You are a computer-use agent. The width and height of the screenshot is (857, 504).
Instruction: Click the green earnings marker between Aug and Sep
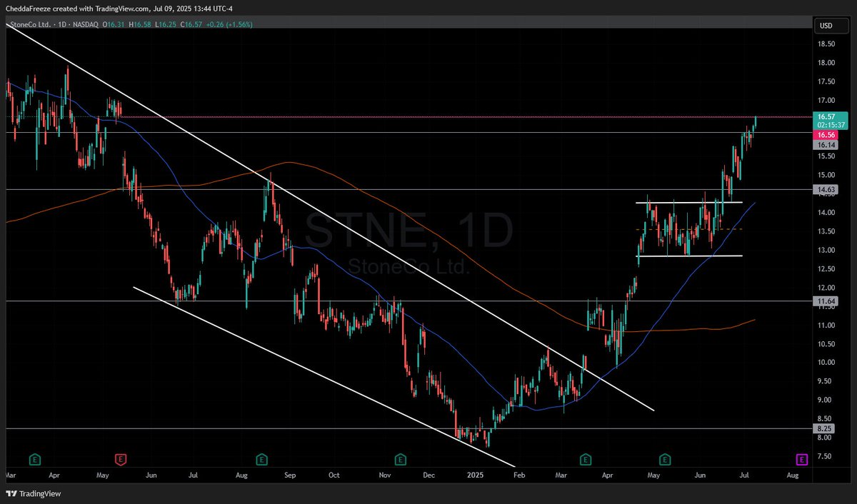pyautogui.click(x=262, y=458)
